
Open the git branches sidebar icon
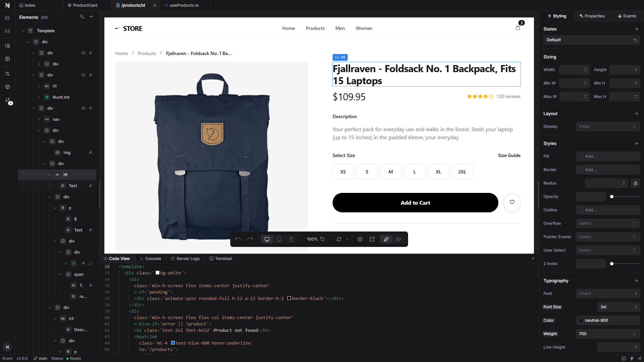coord(8,100)
